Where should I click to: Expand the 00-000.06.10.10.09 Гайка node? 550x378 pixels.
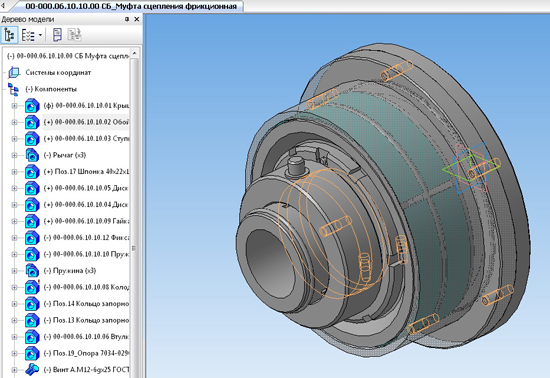pos(14,221)
